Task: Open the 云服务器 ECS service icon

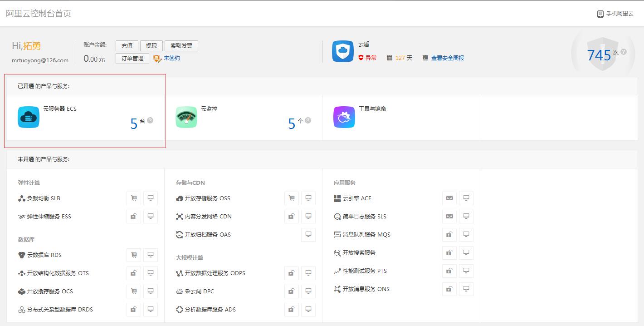Action: 28,117
